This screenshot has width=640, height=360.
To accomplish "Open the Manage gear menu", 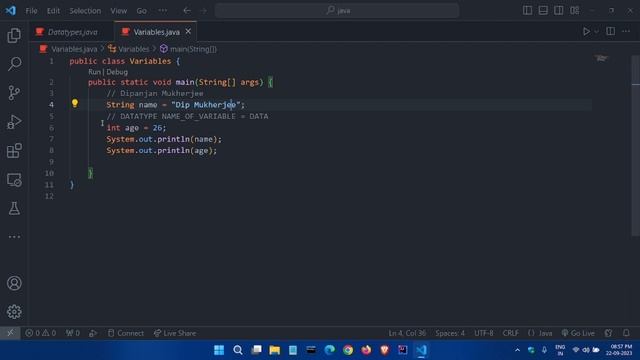I will click(x=14, y=312).
